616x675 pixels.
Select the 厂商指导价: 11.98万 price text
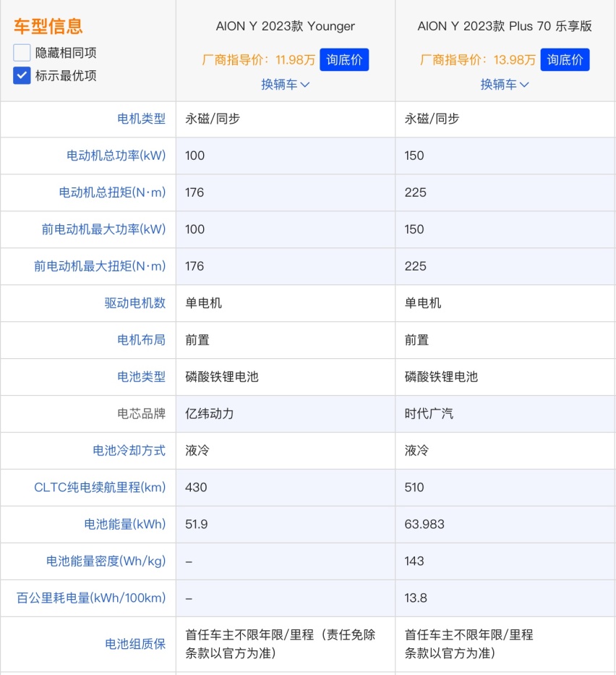pyautogui.click(x=259, y=59)
